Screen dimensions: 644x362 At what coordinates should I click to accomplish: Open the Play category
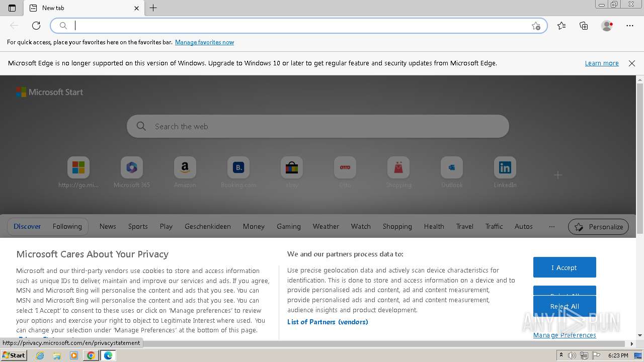[166, 226]
